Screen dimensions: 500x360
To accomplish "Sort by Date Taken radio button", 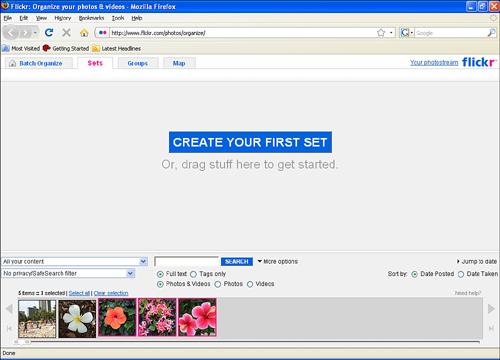I will pos(461,274).
